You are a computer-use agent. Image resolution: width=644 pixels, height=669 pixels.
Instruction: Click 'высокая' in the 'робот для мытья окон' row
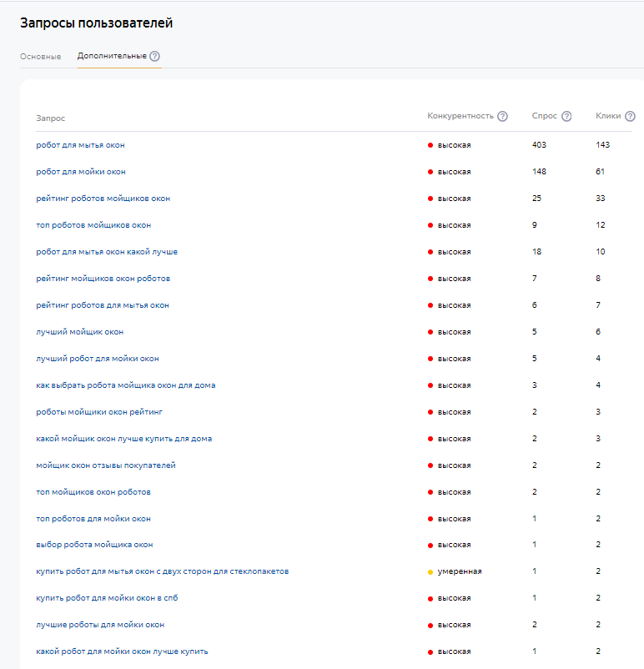tap(454, 145)
